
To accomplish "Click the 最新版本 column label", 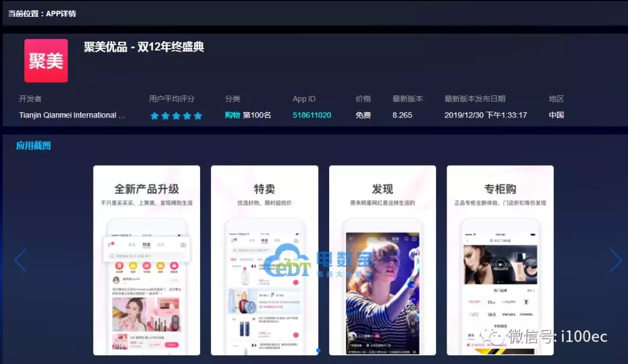I will pyautogui.click(x=408, y=98).
